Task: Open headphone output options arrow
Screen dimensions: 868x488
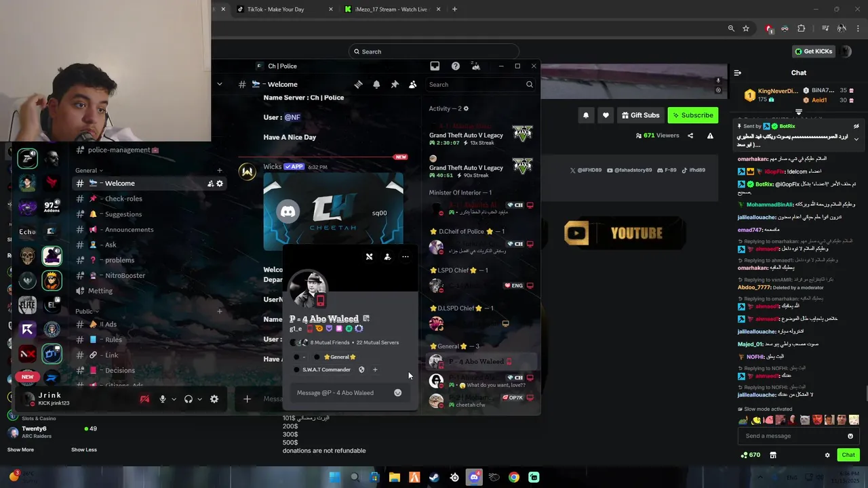Action: click(199, 399)
